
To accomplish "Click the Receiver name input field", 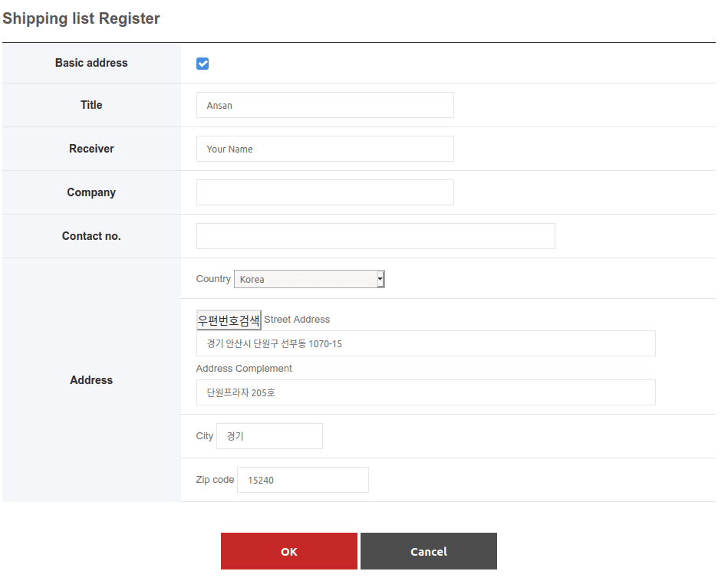I will tap(325, 149).
